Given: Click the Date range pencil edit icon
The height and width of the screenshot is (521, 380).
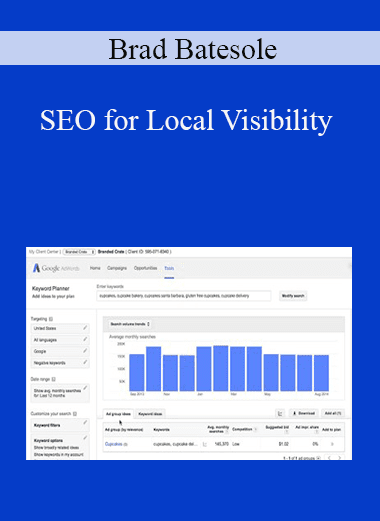Looking at the screenshot, I should click(x=85, y=388).
